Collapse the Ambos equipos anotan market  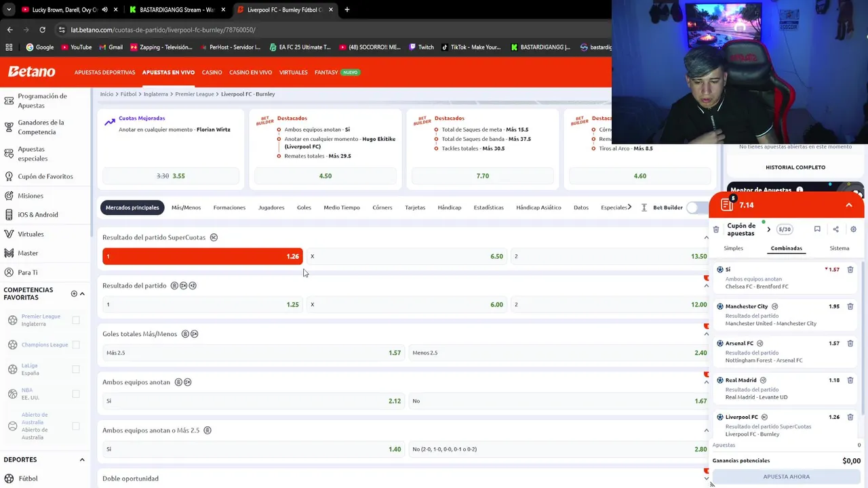[706, 382]
